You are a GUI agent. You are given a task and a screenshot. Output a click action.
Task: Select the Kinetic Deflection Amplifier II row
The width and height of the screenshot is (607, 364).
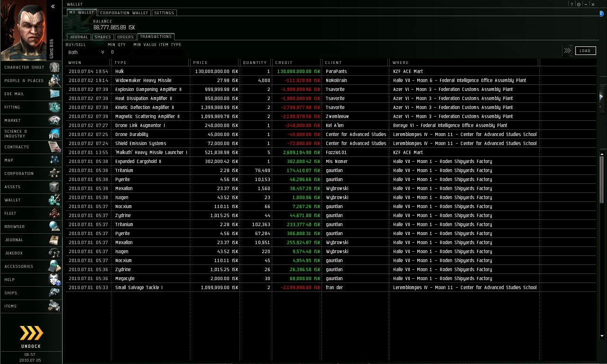[x=331, y=108]
